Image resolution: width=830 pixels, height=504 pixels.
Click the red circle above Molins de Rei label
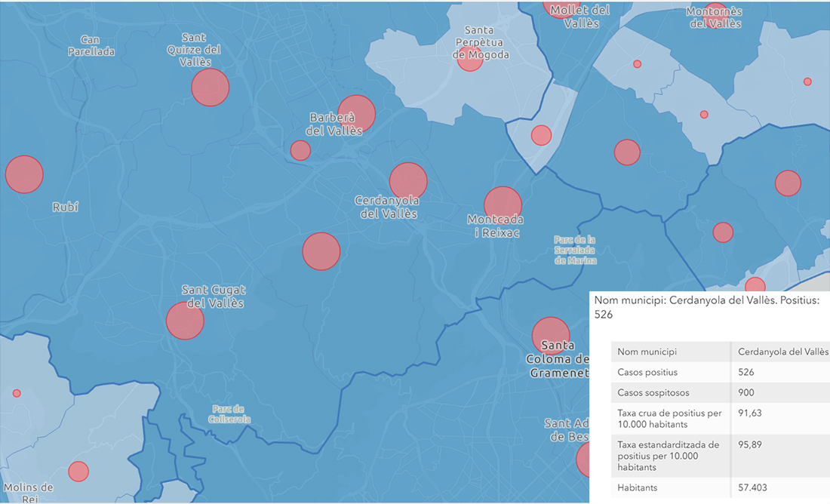(x=78, y=471)
